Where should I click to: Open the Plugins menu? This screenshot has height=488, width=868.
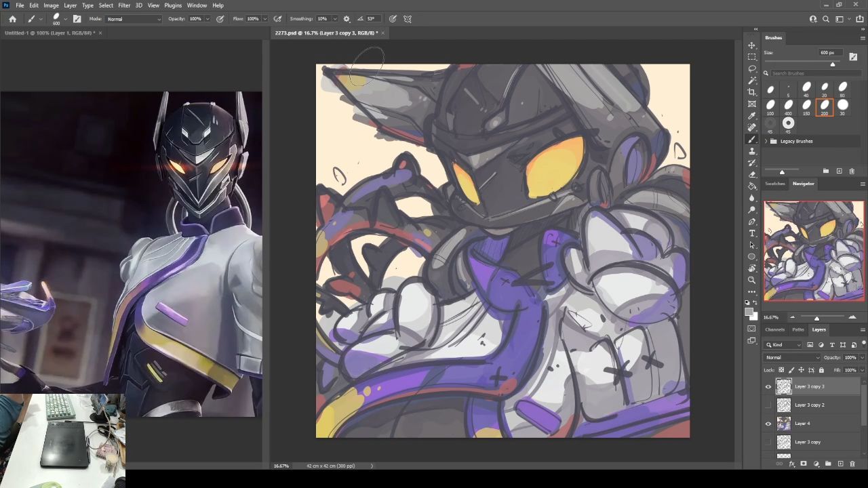[173, 5]
